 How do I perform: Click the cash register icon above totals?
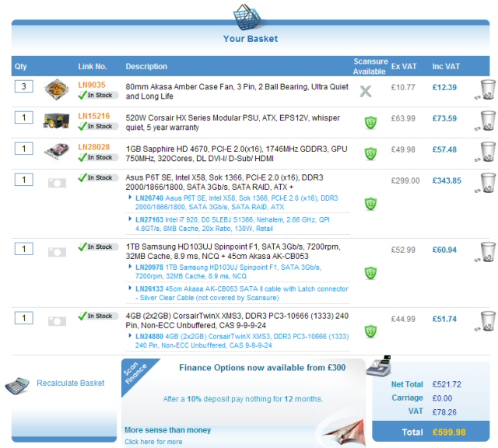click(378, 366)
